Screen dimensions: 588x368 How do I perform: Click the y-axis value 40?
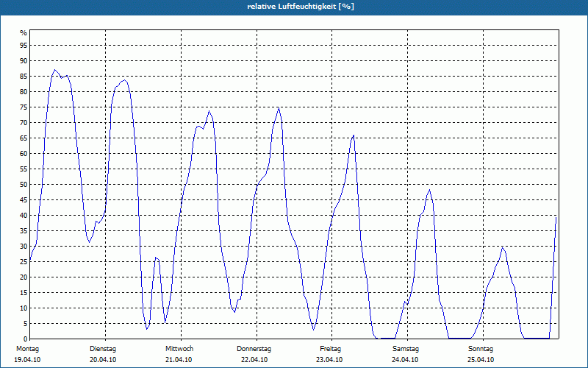[24, 215]
